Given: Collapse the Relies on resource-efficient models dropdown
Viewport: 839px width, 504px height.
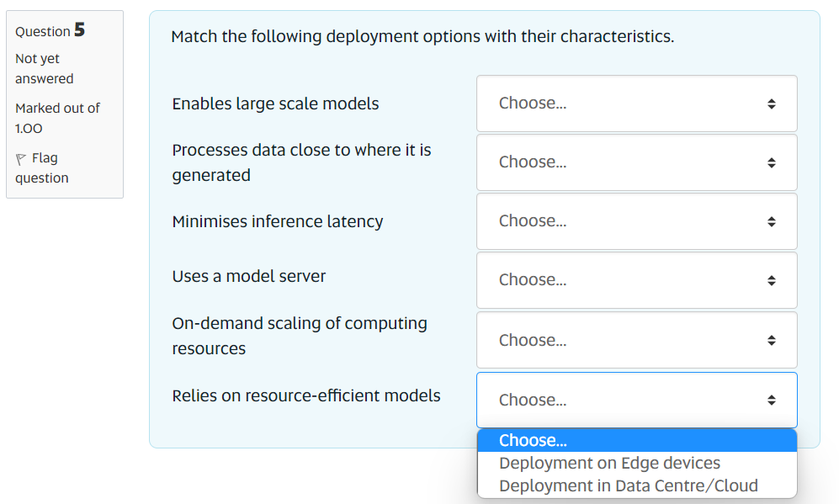Looking at the screenshot, I should [636, 400].
